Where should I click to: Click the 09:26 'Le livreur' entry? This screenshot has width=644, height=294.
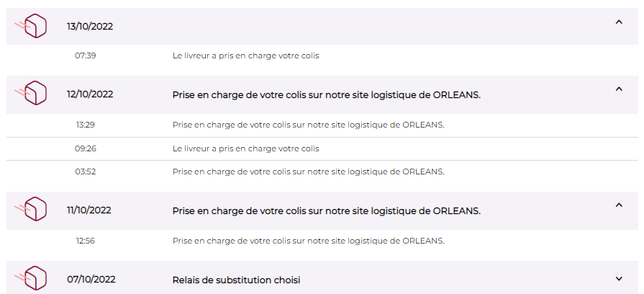pos(245,148)
